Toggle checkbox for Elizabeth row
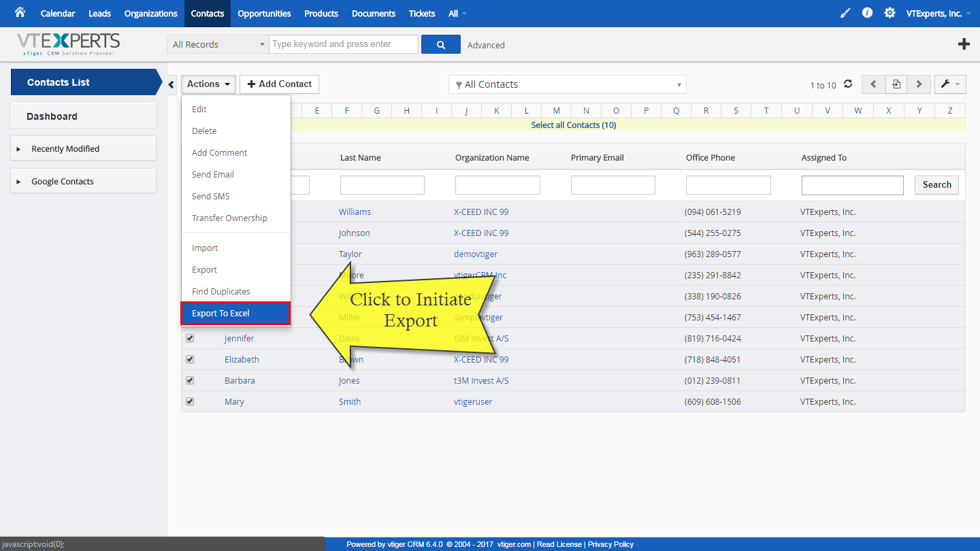Screen dimensions: 980x551 click(190, 359)
